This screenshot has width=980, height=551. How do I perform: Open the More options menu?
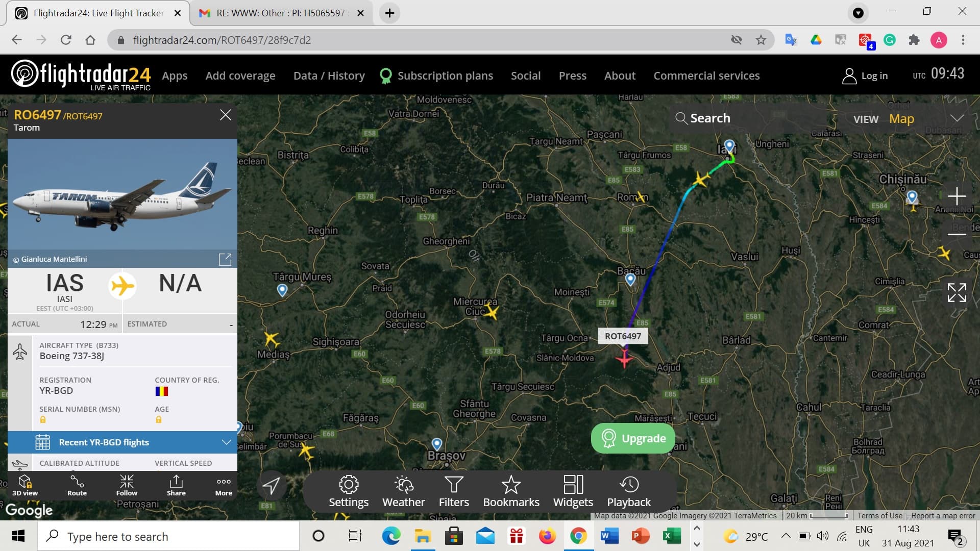pyautogui.click(x=224, y=485)
